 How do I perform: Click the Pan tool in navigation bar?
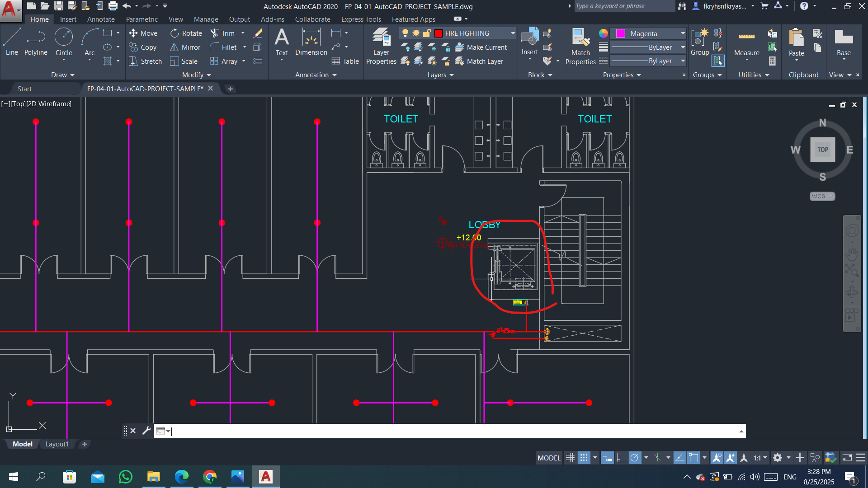click(x=852, y=254)
